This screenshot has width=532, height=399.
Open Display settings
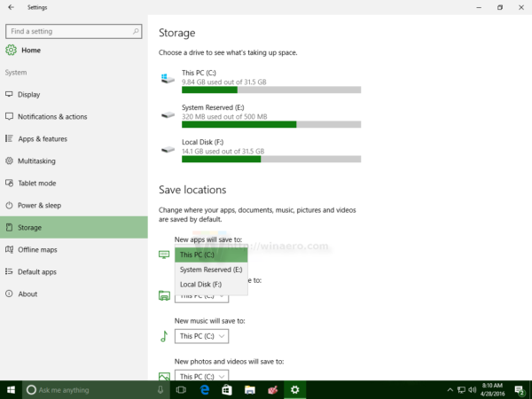(74, 94)
